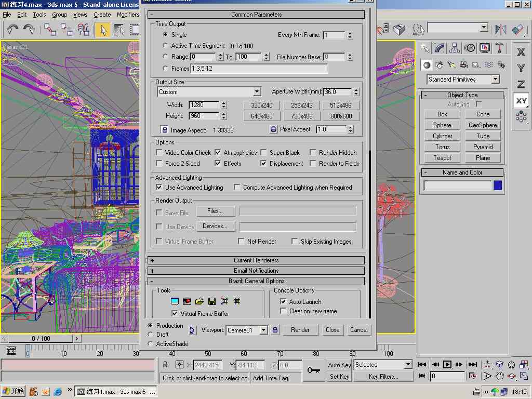Select Draft render mode radio button
The width and height of the screenshot is (532, 399).
(x=150, y=334)
